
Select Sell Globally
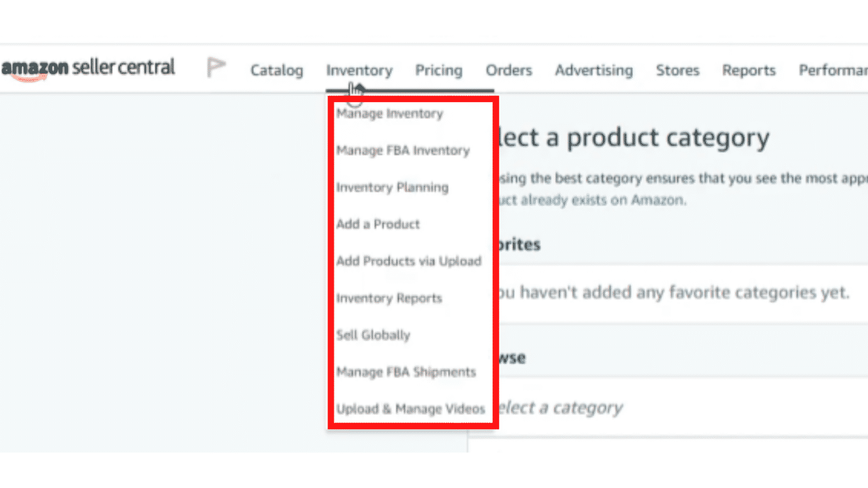(x=373, y=334)
